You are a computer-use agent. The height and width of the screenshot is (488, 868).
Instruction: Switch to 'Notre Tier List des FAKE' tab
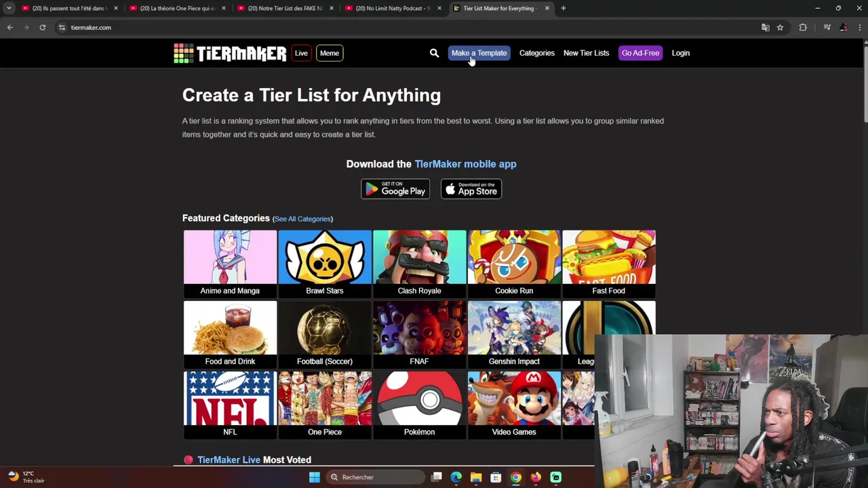point(285,8)
